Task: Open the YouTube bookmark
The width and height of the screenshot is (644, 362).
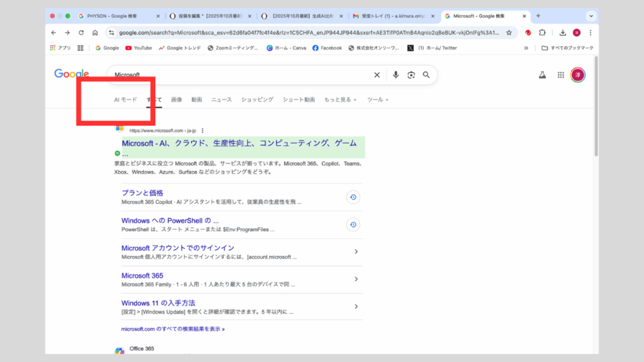Action: 138,48
